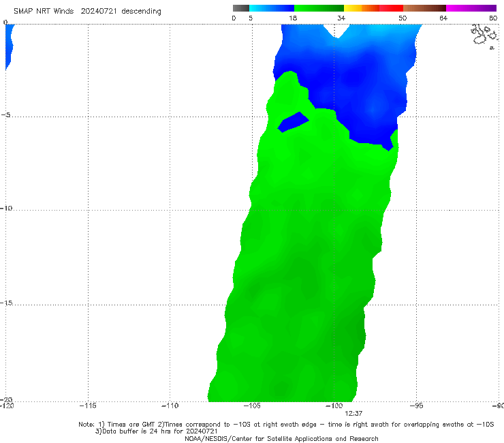Image resolution: width=504 pixels, height=443 pixels.
Task: Click the longitude label '-115'
Action: pyautogui.click(x=88, y=406)
